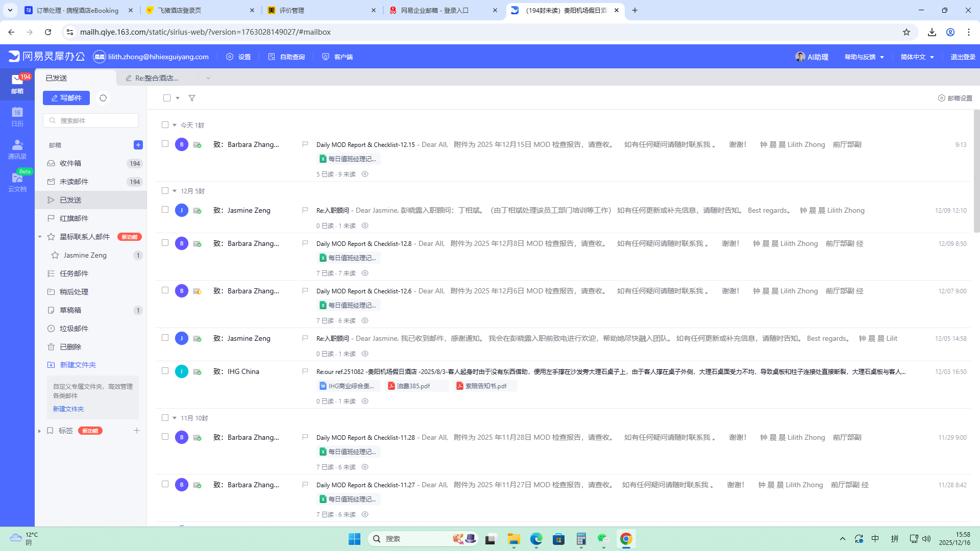Click read-status eye icon on 12.8 report
Viewport: 980px width, 551px height.
point(365,273)
